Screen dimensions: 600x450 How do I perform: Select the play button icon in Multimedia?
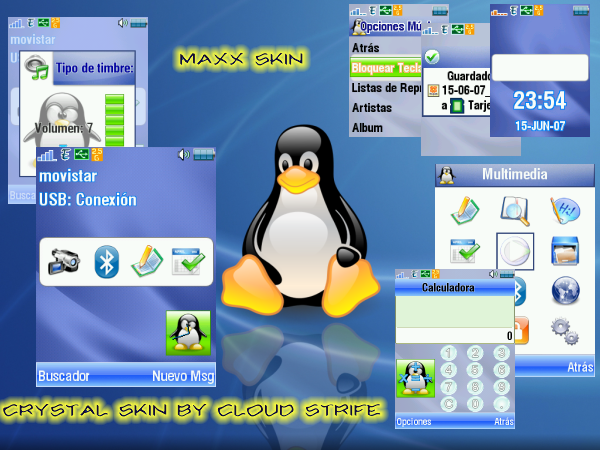coord(515,251)
